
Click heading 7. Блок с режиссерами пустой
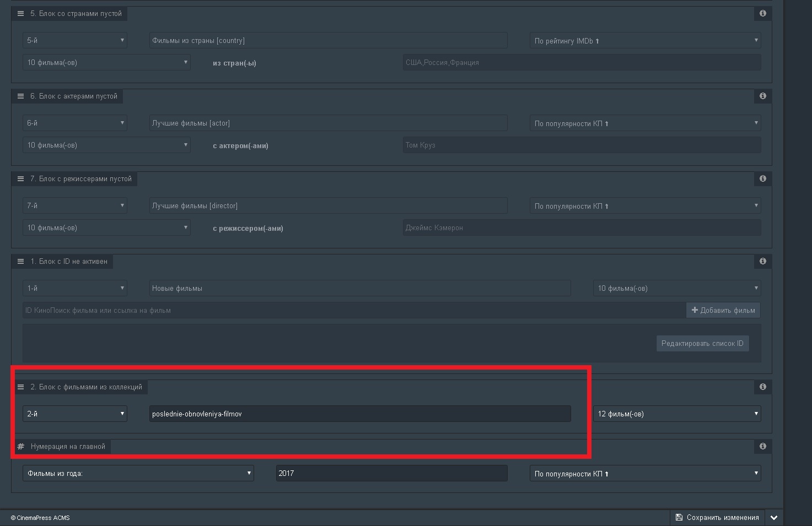point(81,178)
